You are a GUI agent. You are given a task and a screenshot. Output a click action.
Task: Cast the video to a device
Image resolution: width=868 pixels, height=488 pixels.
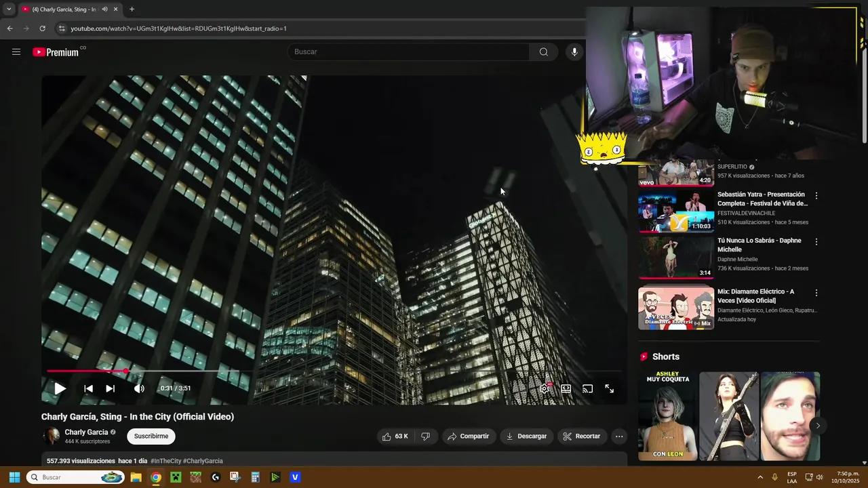pyautogui.click(x=587, y=388)
